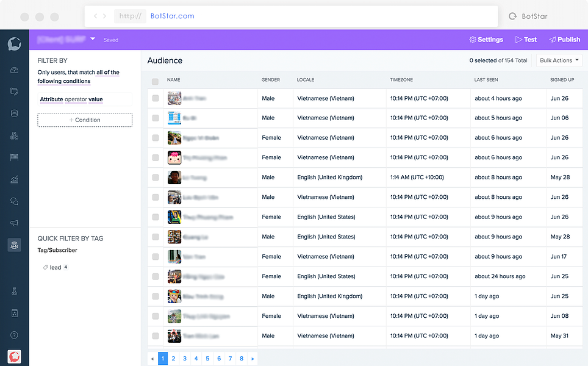
Task: Open the chat bubbles icon
Action: (x=14, y=201)
